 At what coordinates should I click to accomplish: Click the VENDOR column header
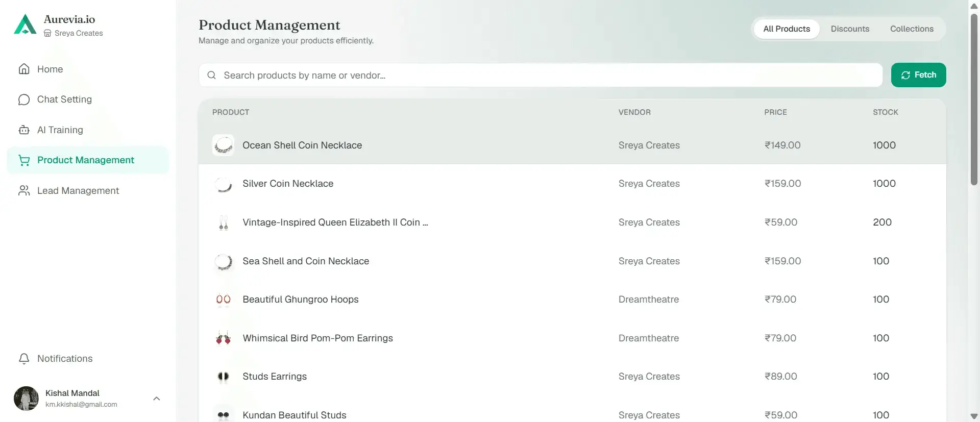[x=634, y=112]
